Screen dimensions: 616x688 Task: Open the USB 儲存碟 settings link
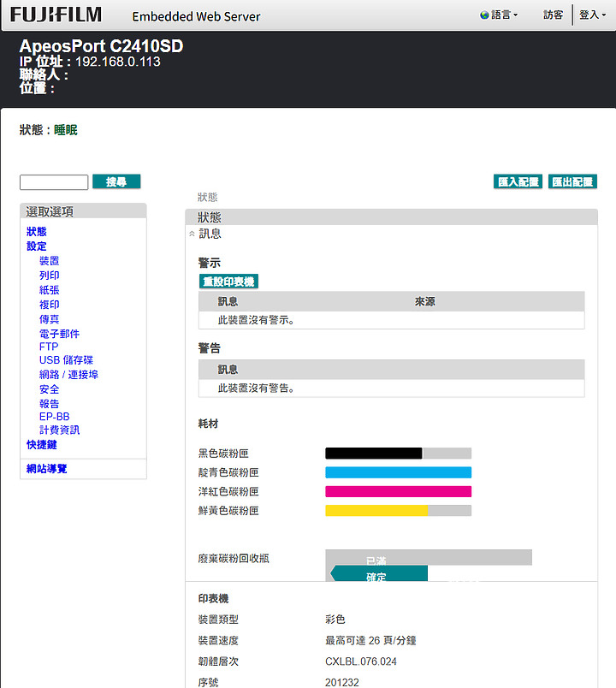coord(66,359)
